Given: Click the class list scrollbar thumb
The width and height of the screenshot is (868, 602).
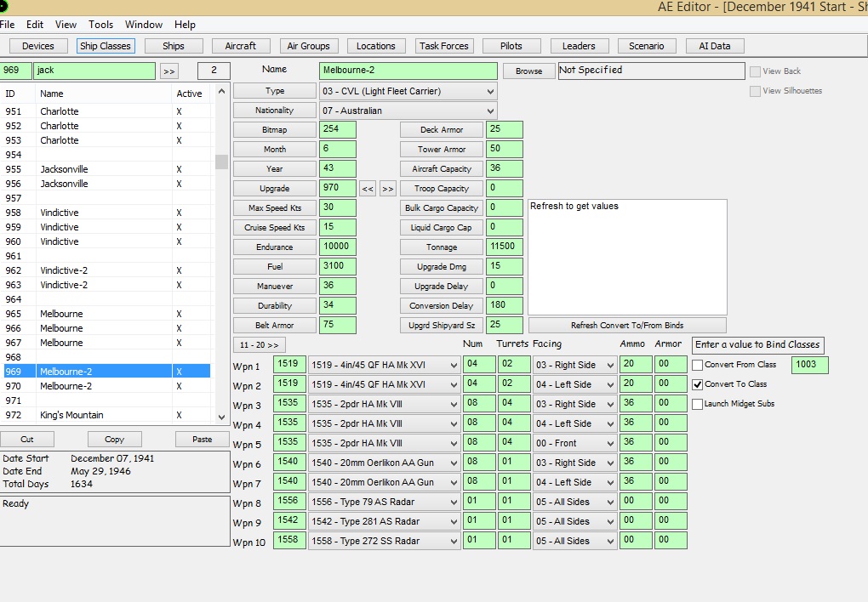Looking at the screenshot, I should (x=221, y=162).
